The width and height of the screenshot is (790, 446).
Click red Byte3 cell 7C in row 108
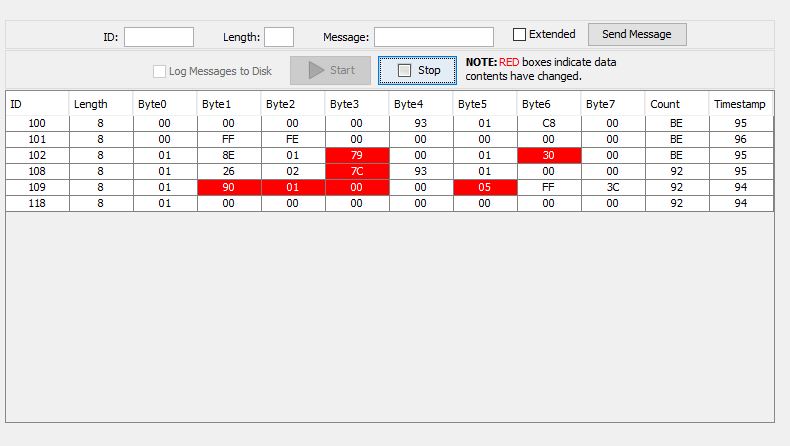click(x=357, y=171)
